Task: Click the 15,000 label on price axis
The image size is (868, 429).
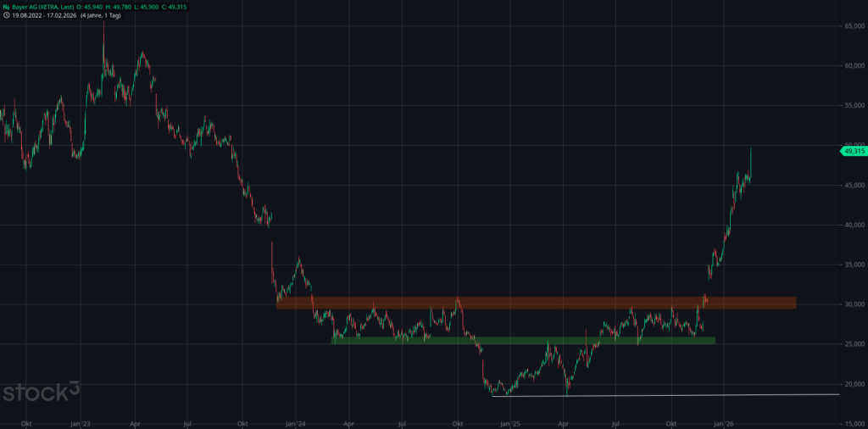Action: (x=853, y=423)
